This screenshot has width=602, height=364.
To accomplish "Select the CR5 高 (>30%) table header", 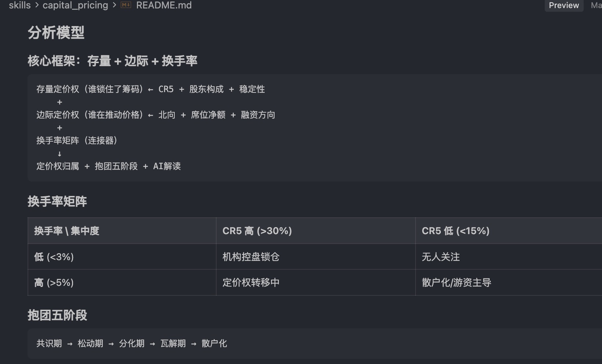I will pyautogui.click(x=257, y=231).
